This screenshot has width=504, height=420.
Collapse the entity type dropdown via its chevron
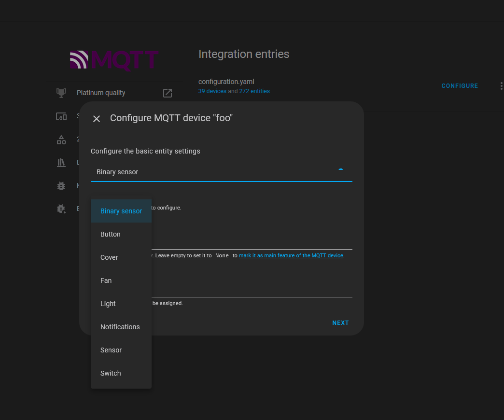click(341, 170)
